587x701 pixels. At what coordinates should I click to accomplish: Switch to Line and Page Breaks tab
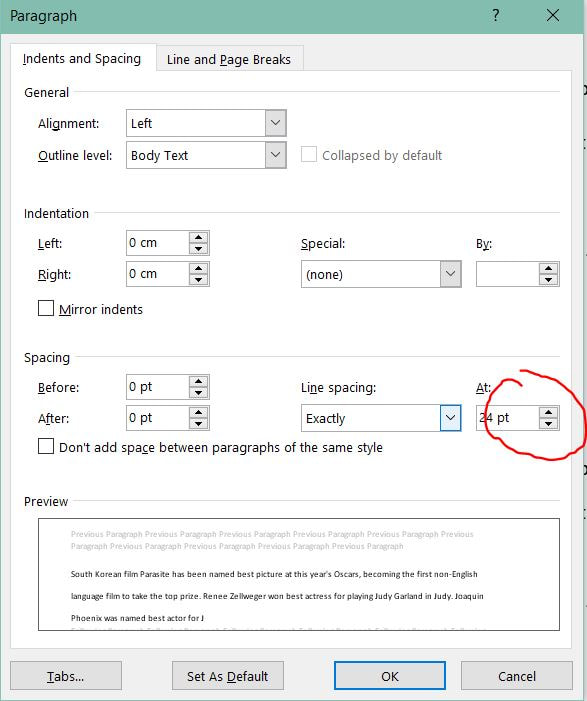click(x=229, y=59)
